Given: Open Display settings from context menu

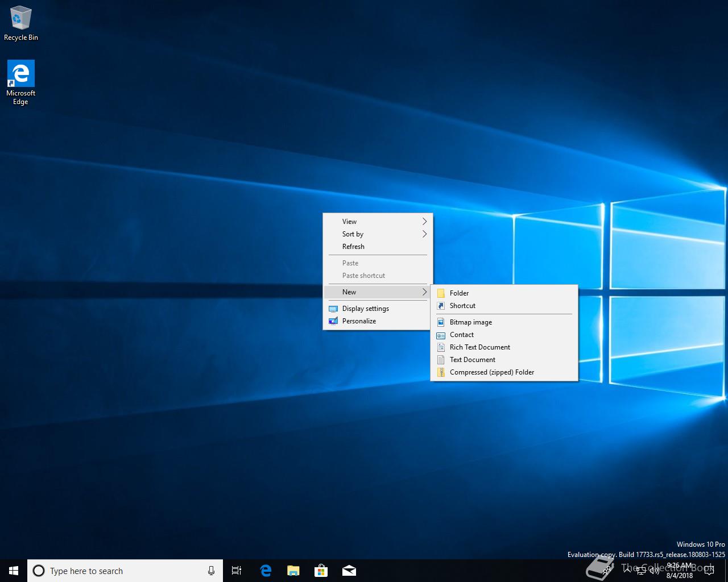Looking at the screenshot, I should [x=366, y=309].
